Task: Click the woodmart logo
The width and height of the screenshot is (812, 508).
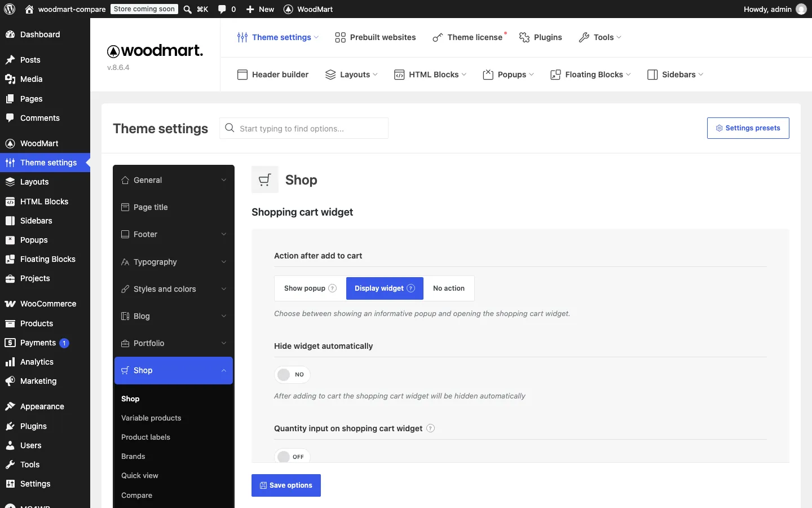Action: [155, 51]
